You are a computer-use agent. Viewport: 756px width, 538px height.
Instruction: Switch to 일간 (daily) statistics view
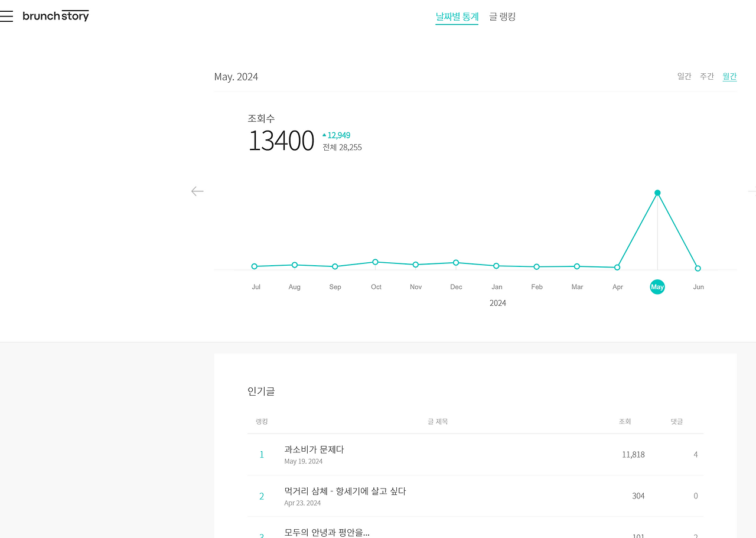click(683, 76)
